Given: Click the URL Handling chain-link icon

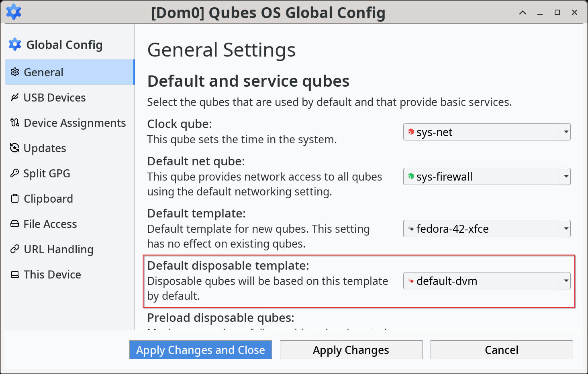Looking at the screenshot, I should click(x=14, y=249).
